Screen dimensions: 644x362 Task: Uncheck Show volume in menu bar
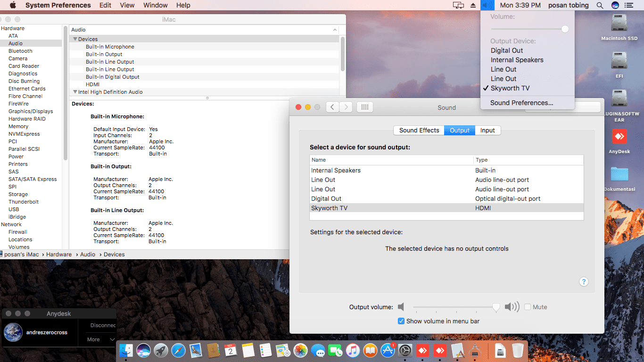pyautogui.click(x=401, y=321)
